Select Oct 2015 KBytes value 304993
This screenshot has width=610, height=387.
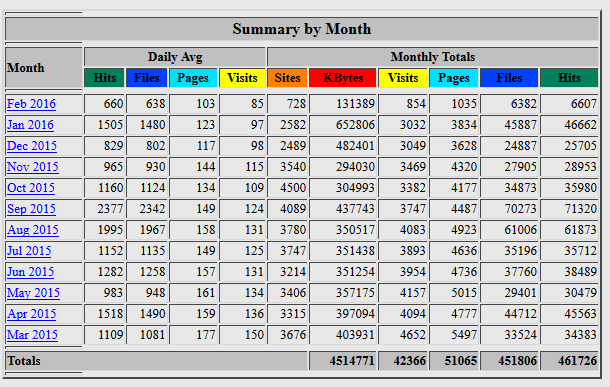[356, 188]
